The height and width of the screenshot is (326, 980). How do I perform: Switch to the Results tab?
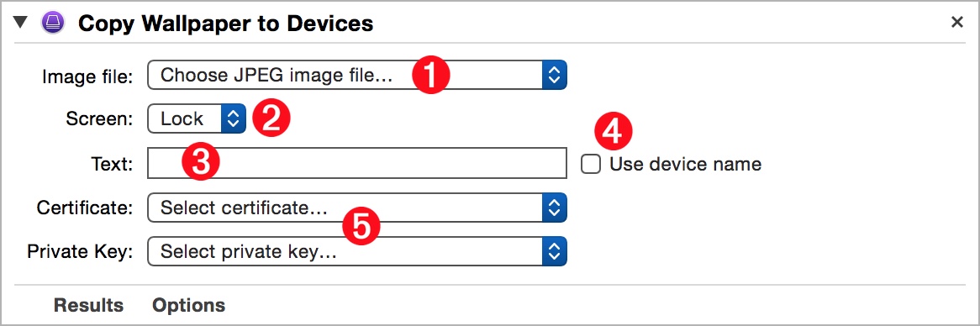point(88,305)
